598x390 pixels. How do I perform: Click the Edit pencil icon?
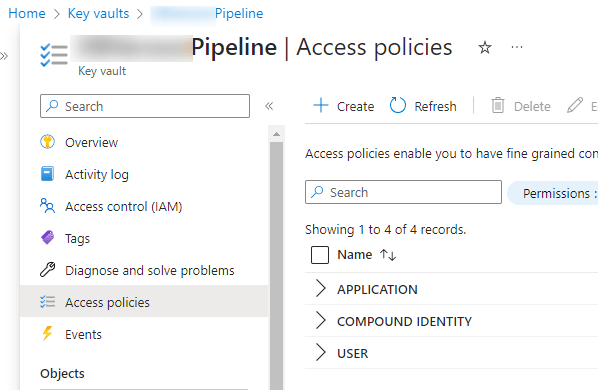pyautogui.click(x=575, y=106)
